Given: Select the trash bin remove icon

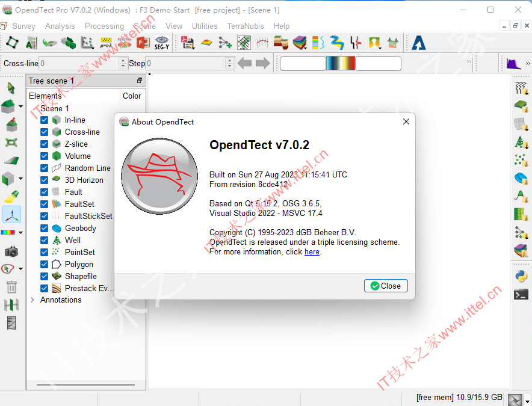Looking at the screenshot, I should pos(11,287).
